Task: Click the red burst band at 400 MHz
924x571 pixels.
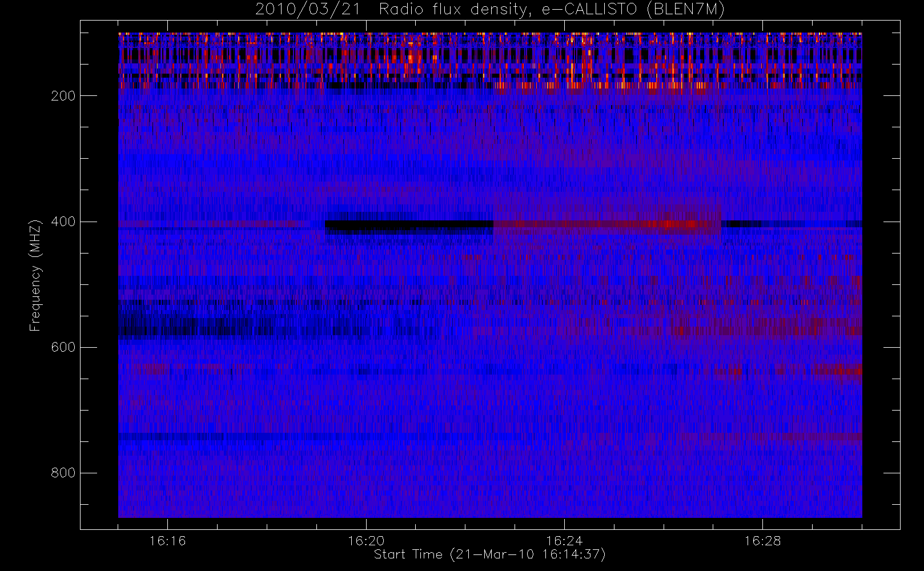Action: pos(607,224)
